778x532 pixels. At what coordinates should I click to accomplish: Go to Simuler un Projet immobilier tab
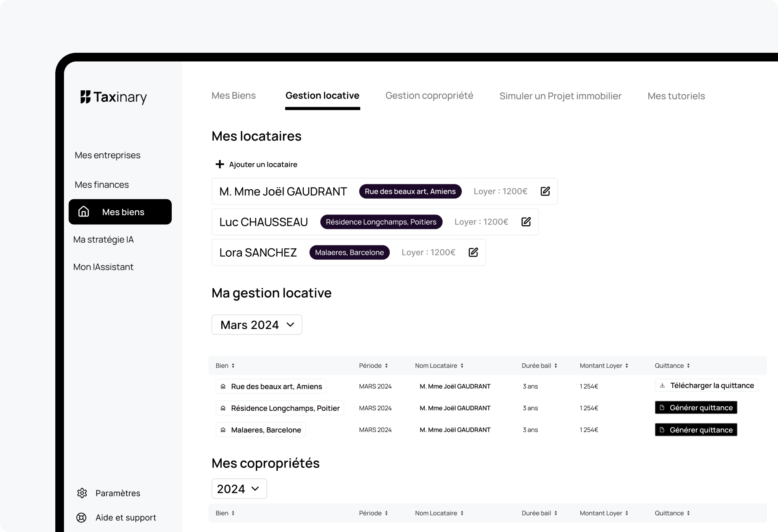click(560, 96)
